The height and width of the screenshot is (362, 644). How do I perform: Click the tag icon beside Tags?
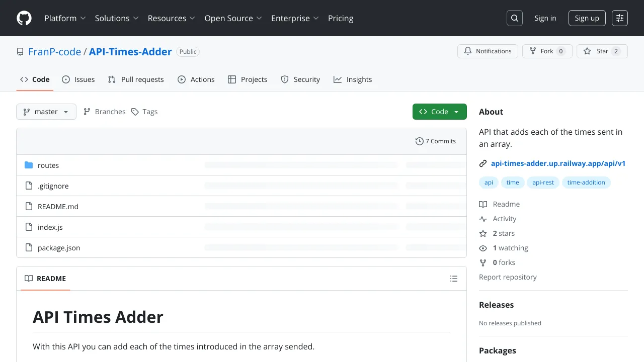(x=135, y=112)
